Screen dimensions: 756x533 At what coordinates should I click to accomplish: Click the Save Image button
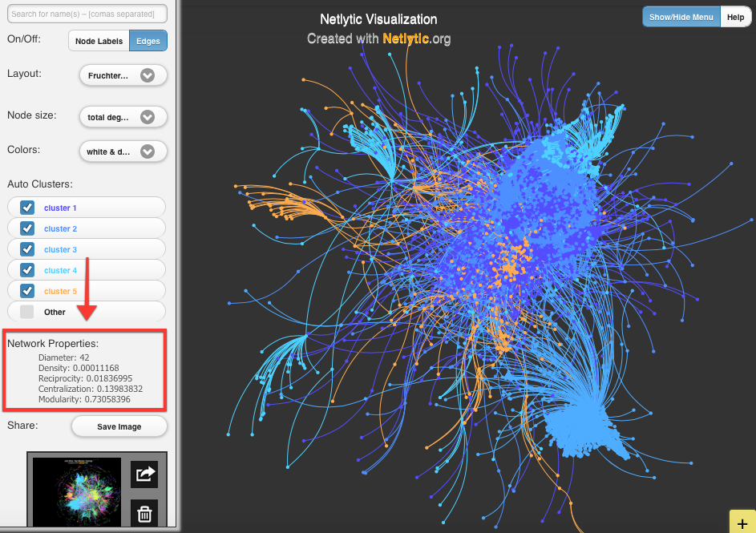[x=119, y=426]
